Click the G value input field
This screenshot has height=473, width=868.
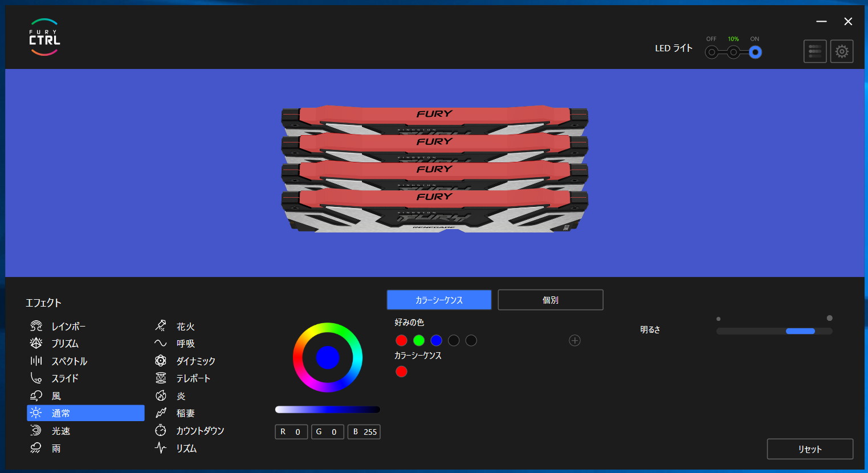pyautogui.click(x=328, y=432)
